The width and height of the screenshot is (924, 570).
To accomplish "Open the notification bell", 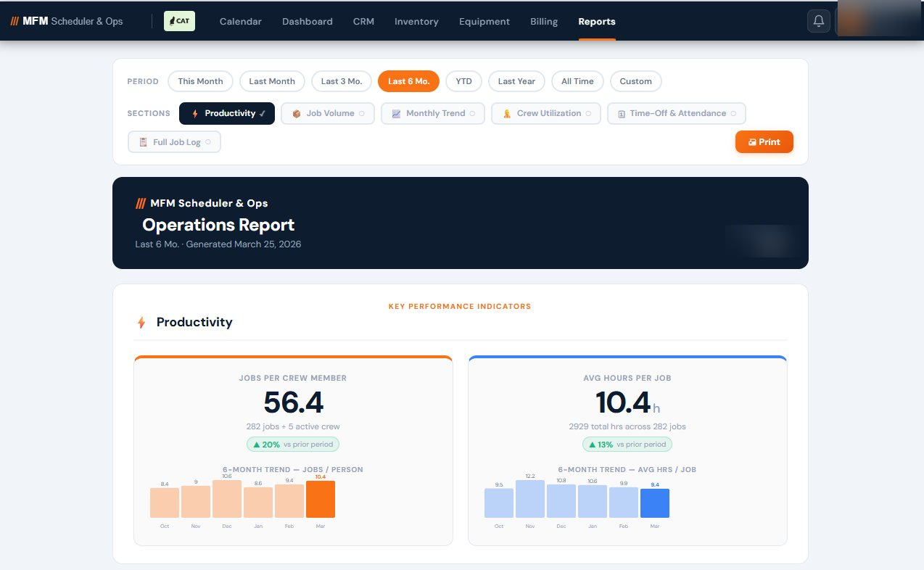I will (818, 20).
